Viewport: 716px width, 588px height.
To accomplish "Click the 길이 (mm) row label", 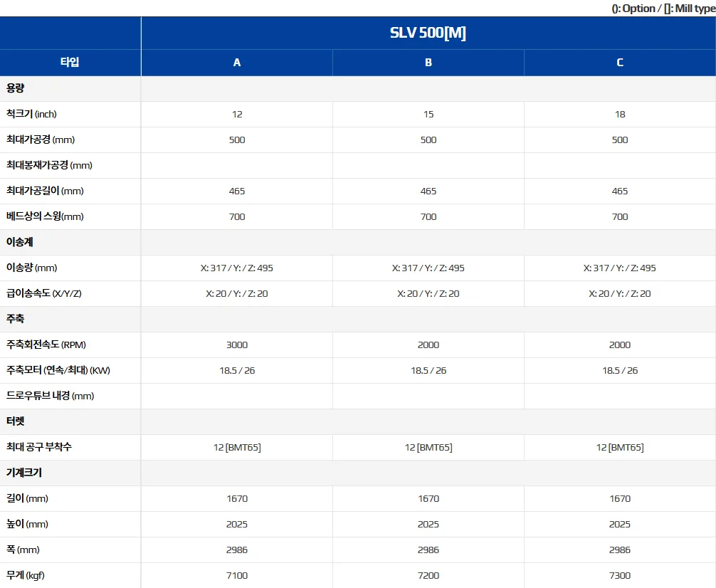I will coord(27,498).
